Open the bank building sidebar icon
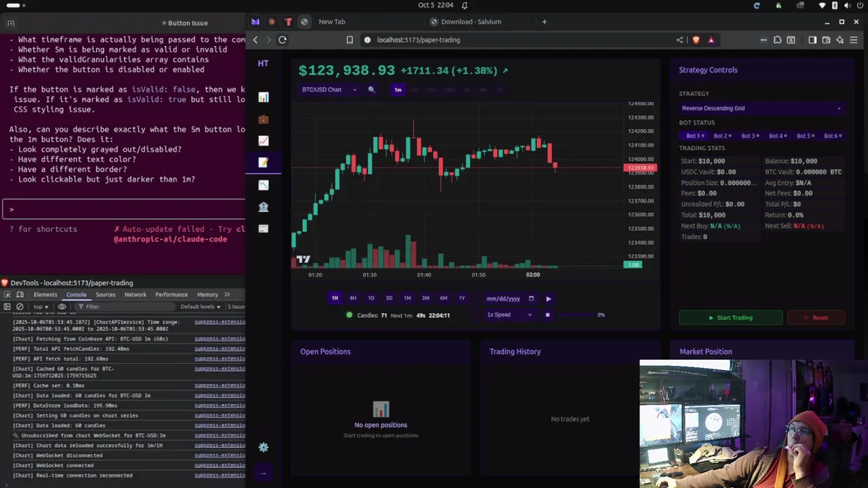 pos(263,207)
